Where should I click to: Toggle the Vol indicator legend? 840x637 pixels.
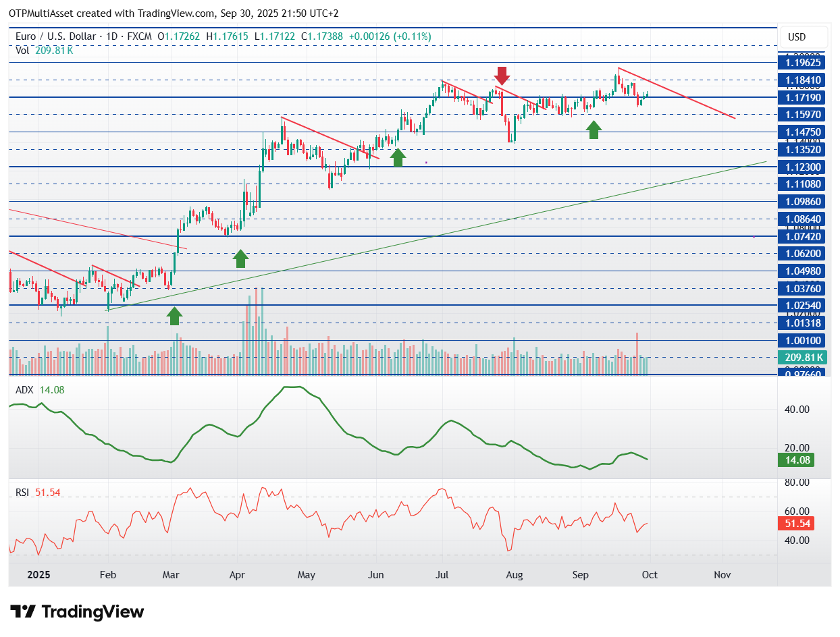tap(21, 50)
